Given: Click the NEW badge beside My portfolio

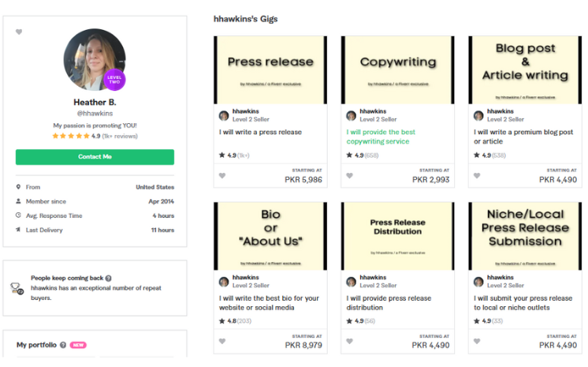Looking at the screenshot, I should [78, 345].
